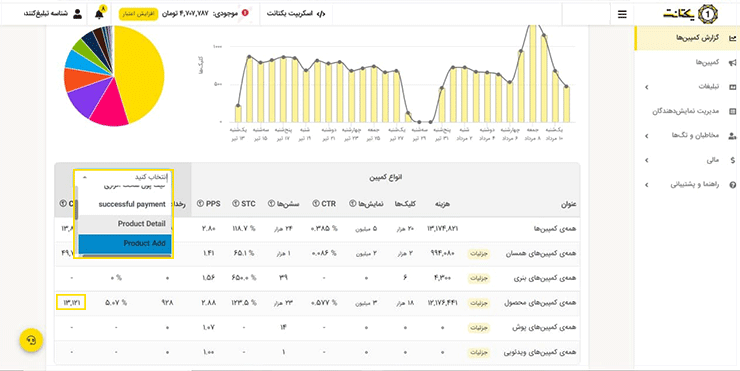The height and width of the screenshot is (371, 740).
Task: Expand the مالی sidebar chevron
Action: tap(646, 160)
